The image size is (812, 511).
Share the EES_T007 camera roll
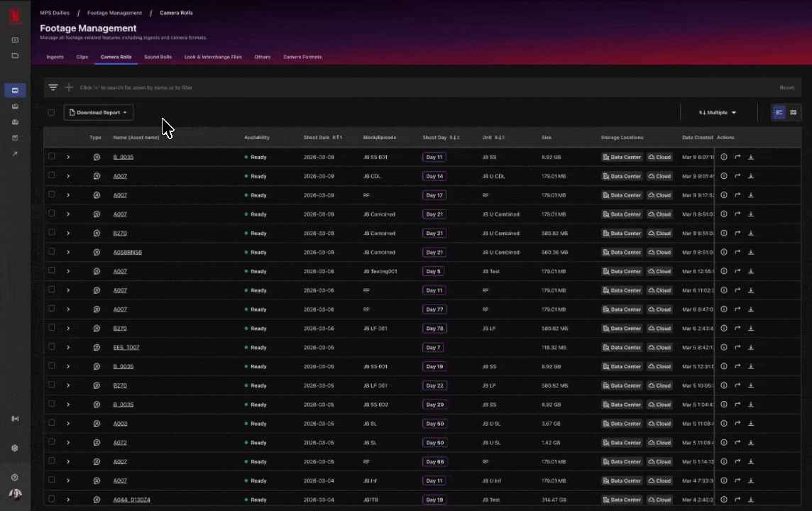737,348
